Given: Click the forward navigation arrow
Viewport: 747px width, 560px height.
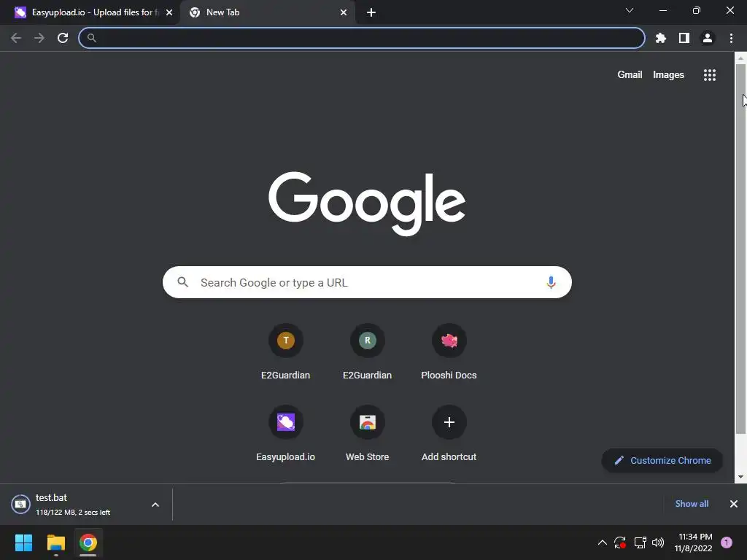Looking at the screenshot, I should (39, 38).
